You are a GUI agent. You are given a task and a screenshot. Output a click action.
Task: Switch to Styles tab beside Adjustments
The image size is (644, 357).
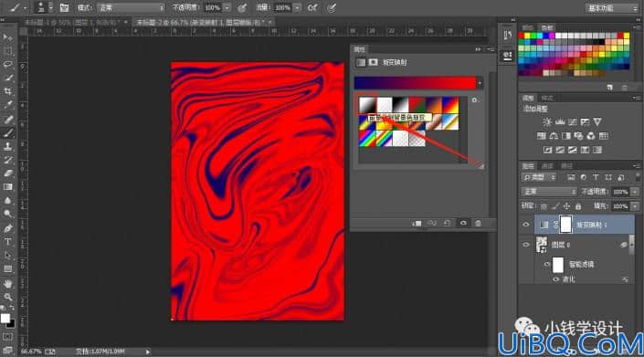pos(547,98)
